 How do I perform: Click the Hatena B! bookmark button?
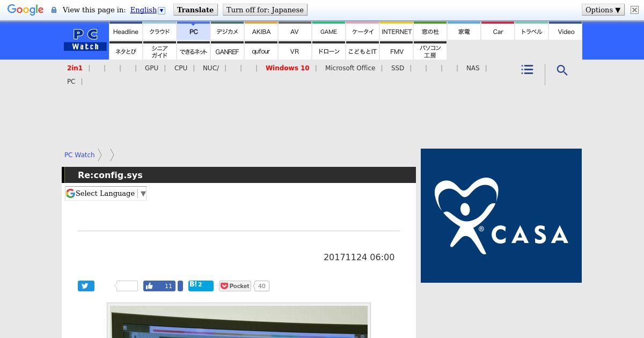[201, 285]
